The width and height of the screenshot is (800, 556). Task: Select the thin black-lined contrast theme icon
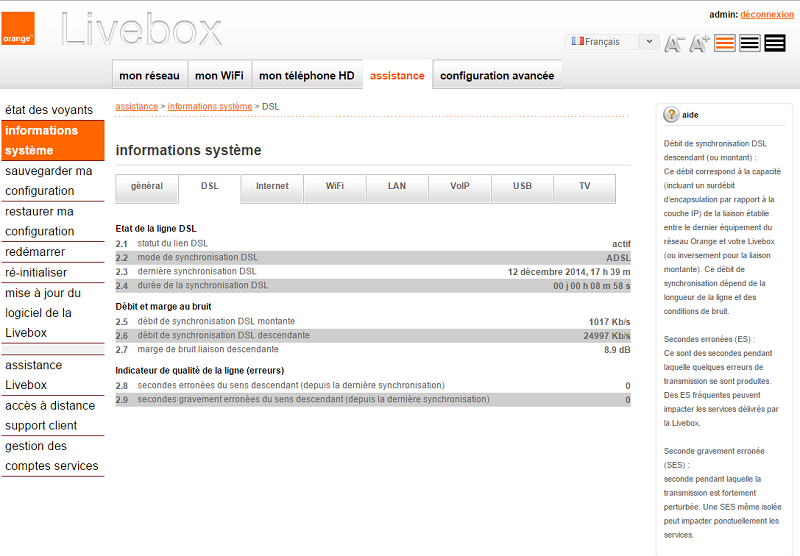(749, 43)
